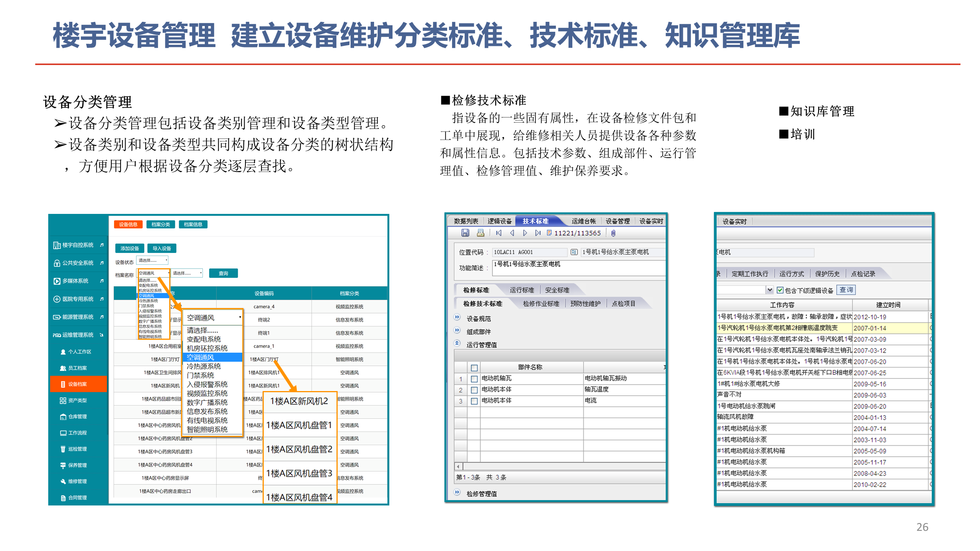The height and width of the screenshot is (551, 980).
Task: Open 维修管理 wrench icon in sidebar
Action: pos(63,482)
